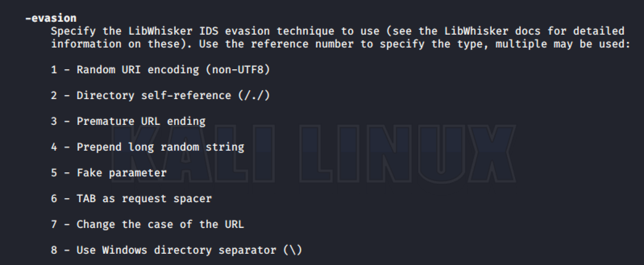Click the '(/./)' text

click(254, 95)
